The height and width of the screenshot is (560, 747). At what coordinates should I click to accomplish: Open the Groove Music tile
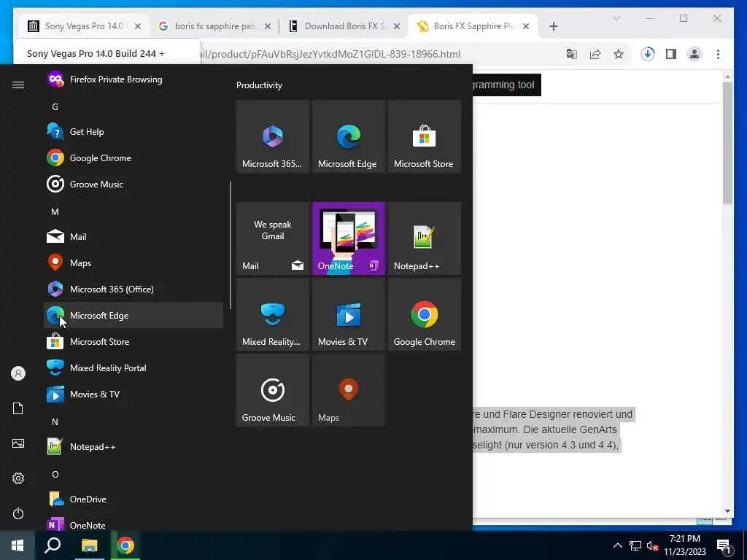tap(273, 390)
